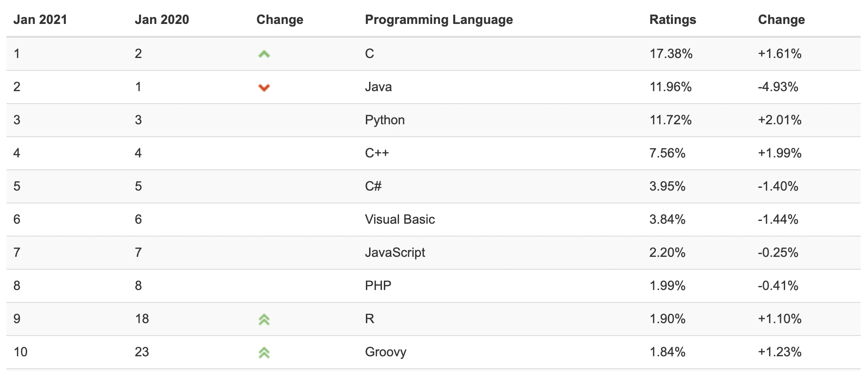Click the Jan 2020 column header

click(162, 20)
